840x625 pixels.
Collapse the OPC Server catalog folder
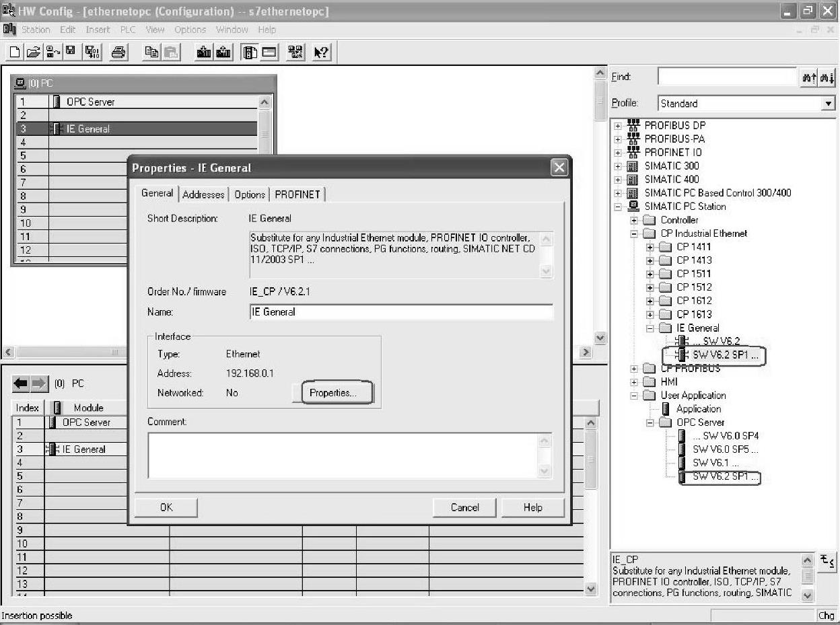tap(650, 422)
